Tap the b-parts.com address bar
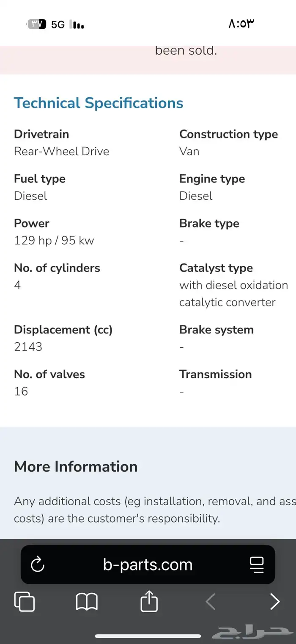Screen dimensions: 296x644 click(148, 564)
